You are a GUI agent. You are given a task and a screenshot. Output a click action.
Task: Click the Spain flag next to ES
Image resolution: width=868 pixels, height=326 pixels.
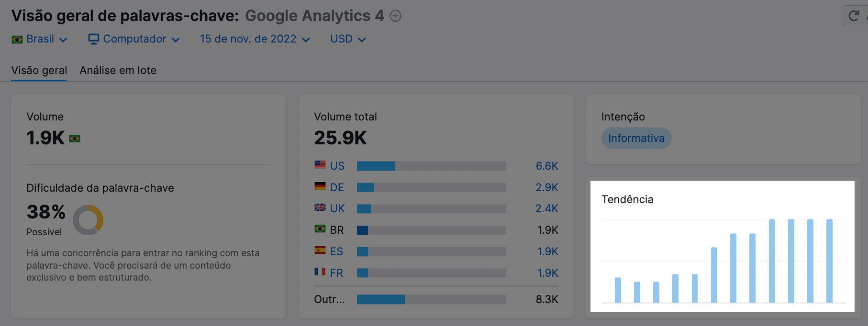(x=319, y=251)
